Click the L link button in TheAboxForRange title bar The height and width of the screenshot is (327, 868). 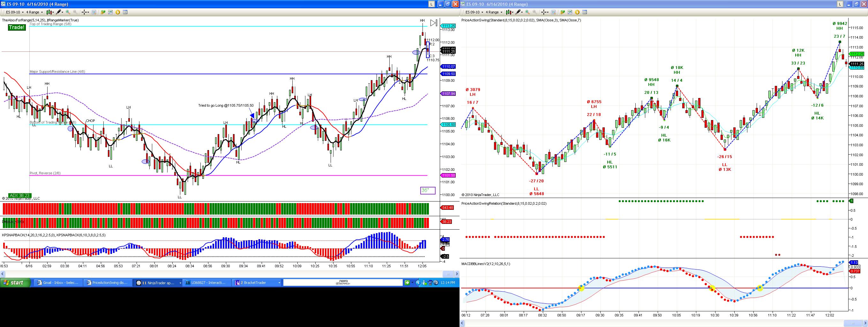(x=431, y=4)
